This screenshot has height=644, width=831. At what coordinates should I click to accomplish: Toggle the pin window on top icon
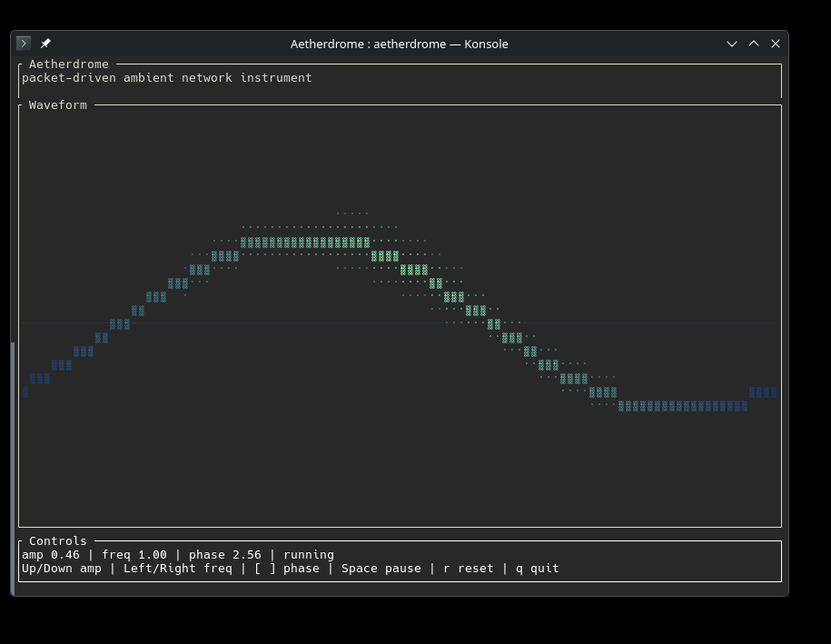coord(45,44)
